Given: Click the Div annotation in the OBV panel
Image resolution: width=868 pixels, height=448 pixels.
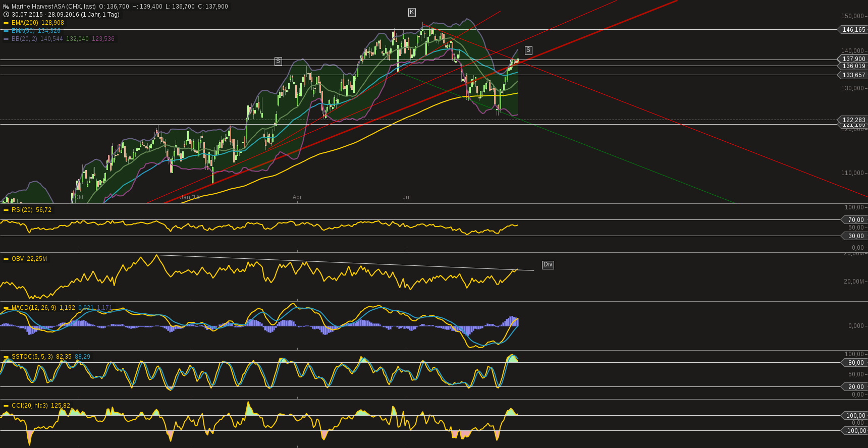Looking at the screenshot, I should pyautogui.click(x=548, y=264).
